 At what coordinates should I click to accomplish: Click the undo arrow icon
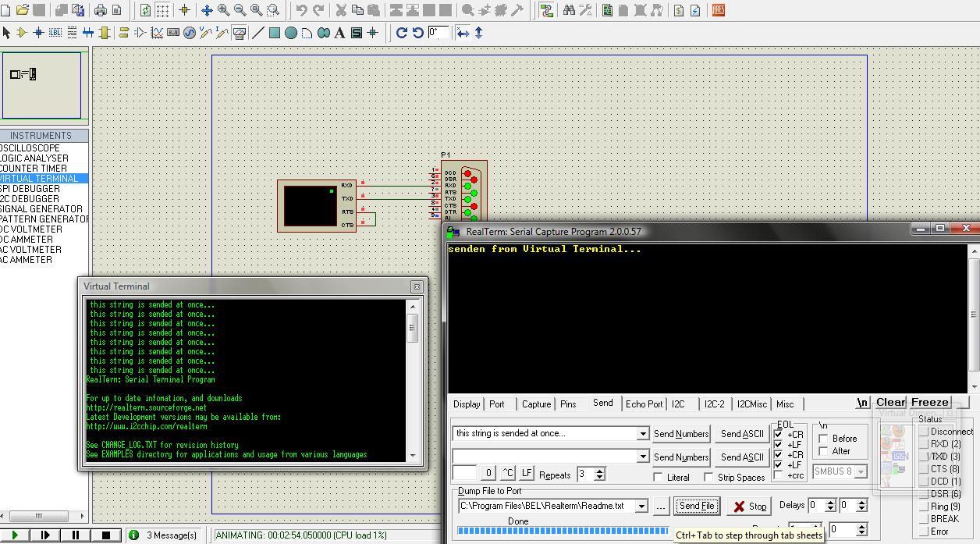(x=302, y=10)
